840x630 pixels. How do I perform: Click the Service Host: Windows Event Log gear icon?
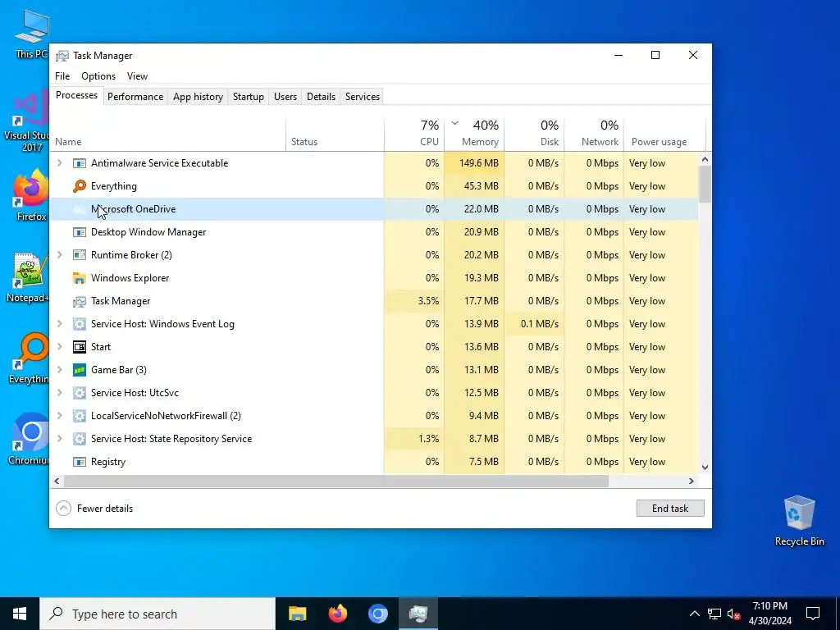click(x=80, y=324)
